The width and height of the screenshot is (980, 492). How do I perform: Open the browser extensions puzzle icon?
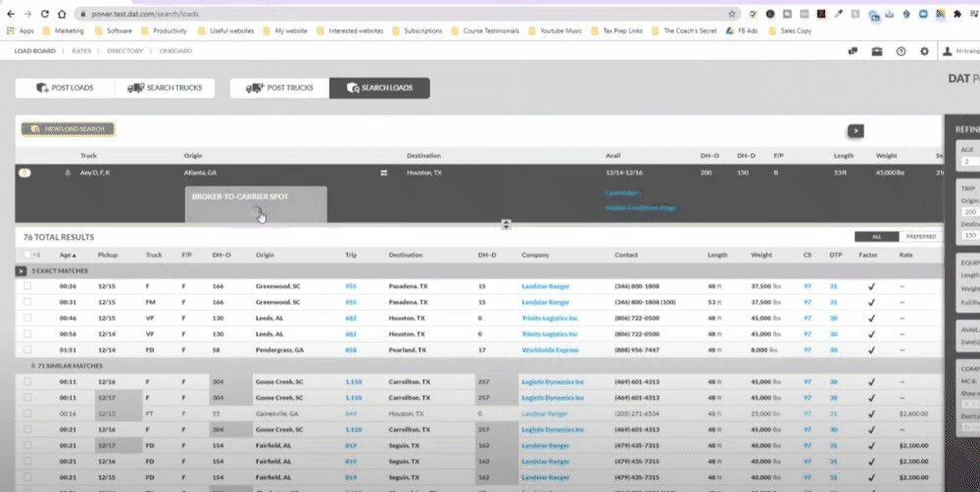(956, 14)
